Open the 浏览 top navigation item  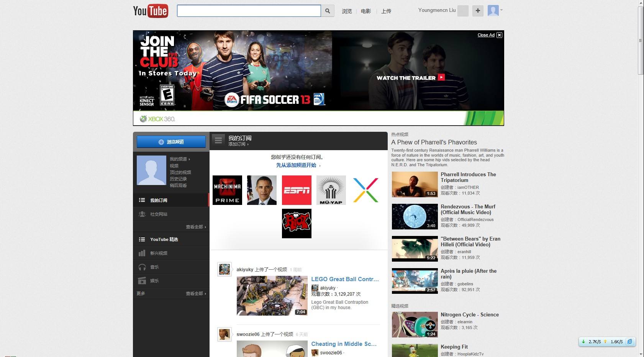[x=347, y=11]
